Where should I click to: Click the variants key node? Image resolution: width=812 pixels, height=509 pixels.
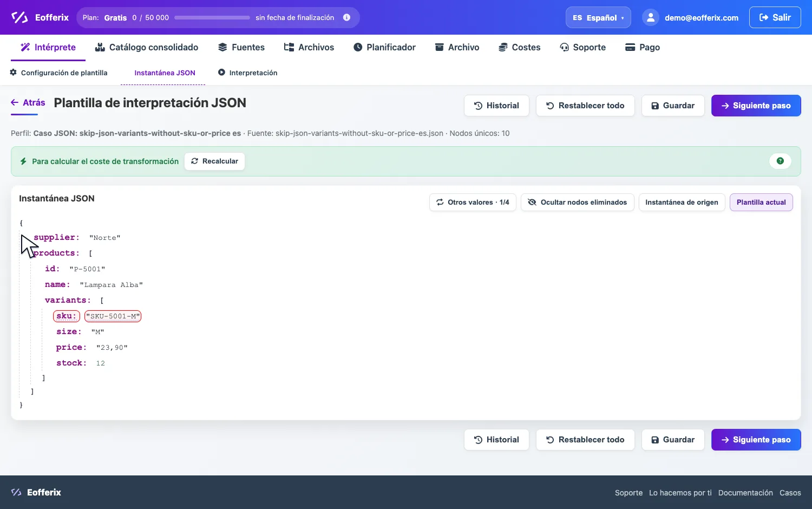(x=68, y=300)
